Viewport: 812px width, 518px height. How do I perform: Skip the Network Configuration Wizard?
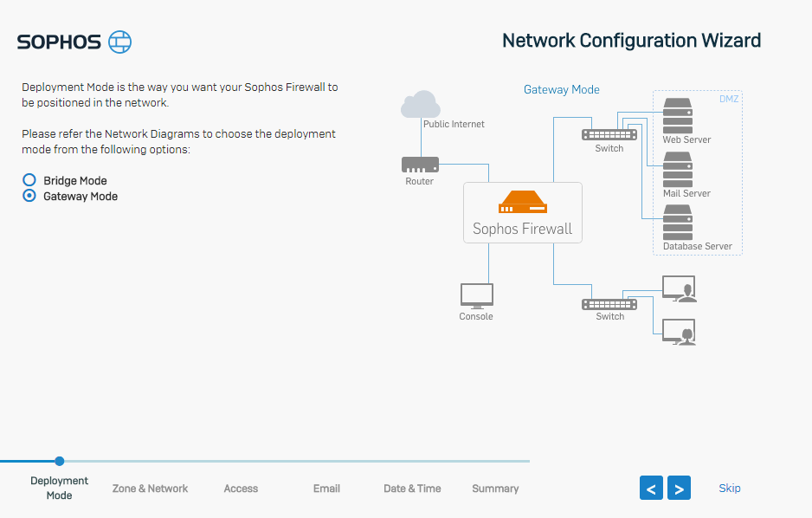pos(730,488)
